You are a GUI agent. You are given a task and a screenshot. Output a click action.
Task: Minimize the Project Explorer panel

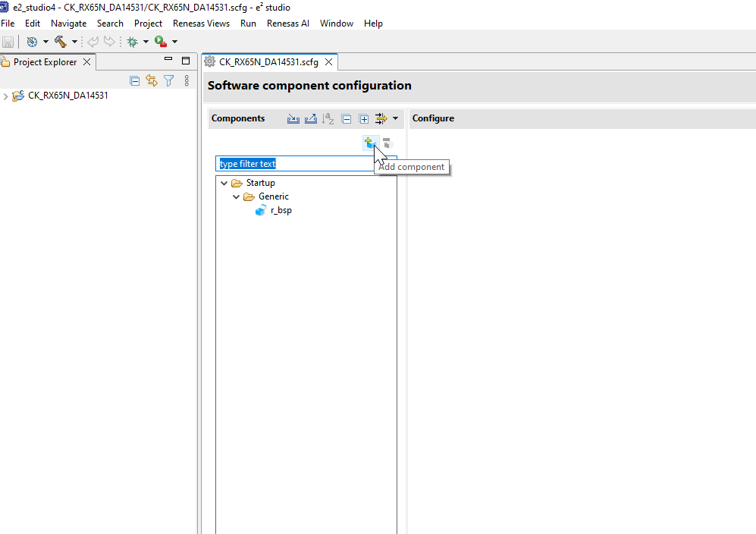(x=168, y=59)
